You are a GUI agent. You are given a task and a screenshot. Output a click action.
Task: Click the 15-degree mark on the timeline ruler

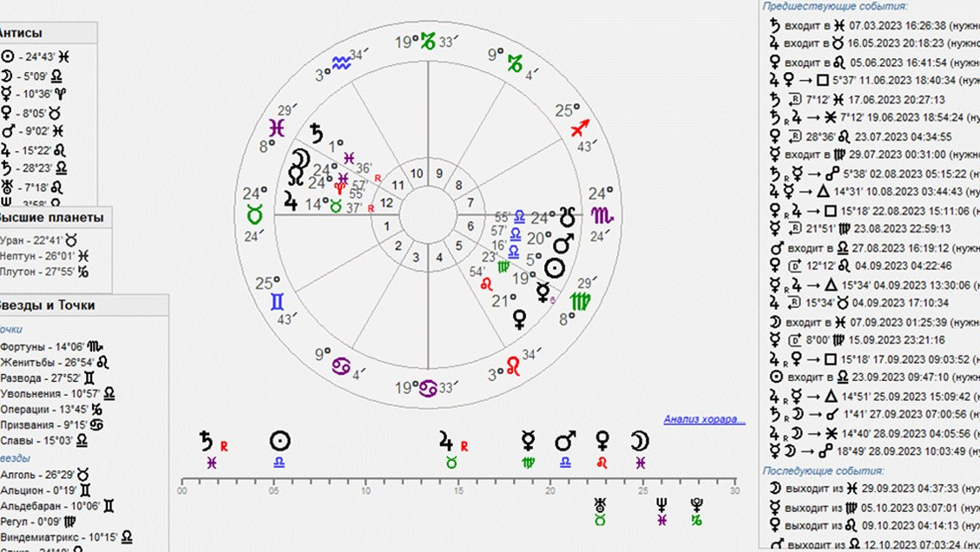457,480
